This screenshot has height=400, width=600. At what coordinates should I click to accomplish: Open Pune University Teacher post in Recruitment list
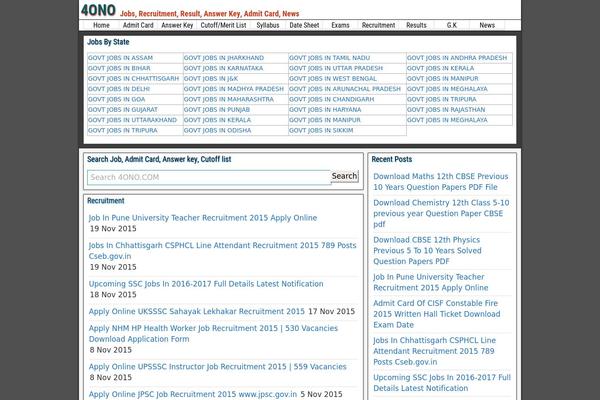[x=203, y=218]
